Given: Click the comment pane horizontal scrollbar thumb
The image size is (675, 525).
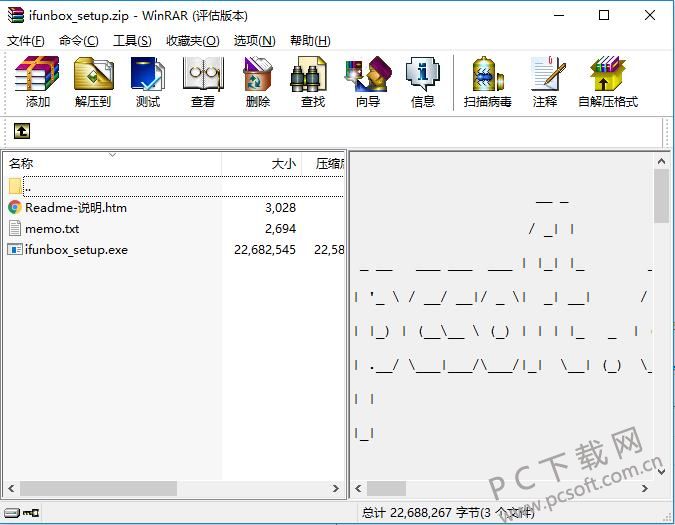Looking at the screenshot, I should coord(386,488).
